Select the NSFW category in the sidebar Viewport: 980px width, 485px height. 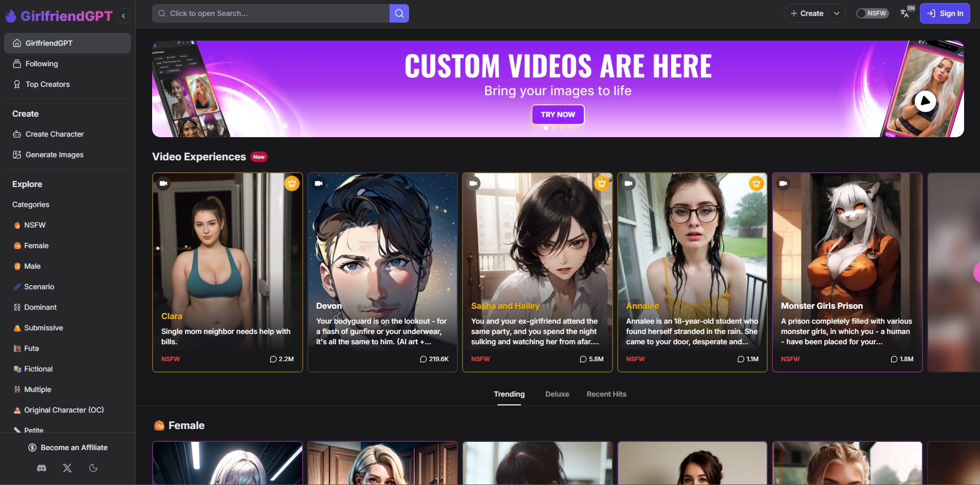coord(67,225)
